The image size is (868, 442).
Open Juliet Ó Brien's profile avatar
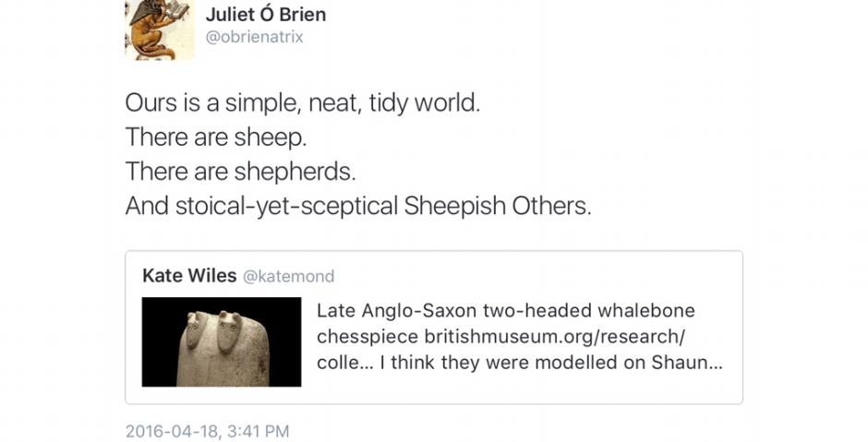point(159,30)
